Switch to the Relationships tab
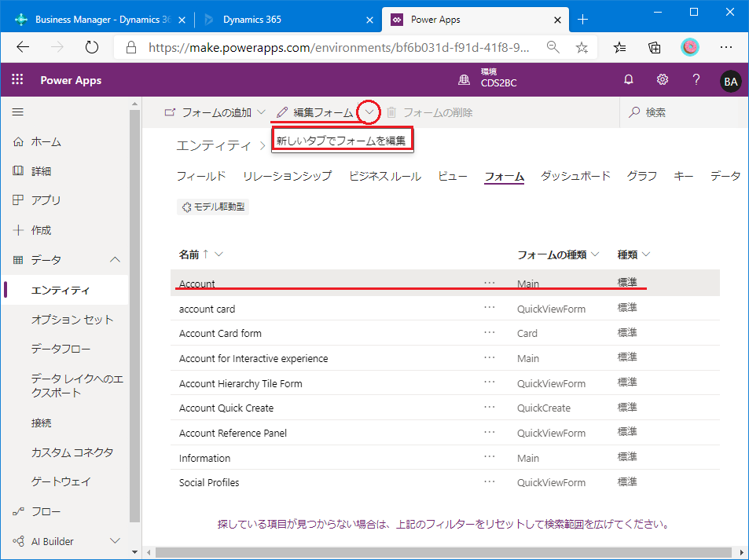Screen dimensions: 749x560 coord(287,176)
